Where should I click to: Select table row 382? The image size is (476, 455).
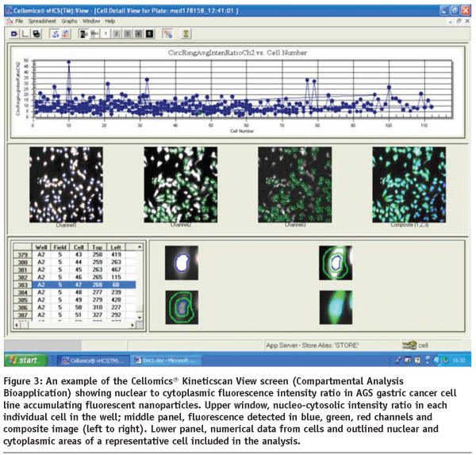[x=75, y=277]
